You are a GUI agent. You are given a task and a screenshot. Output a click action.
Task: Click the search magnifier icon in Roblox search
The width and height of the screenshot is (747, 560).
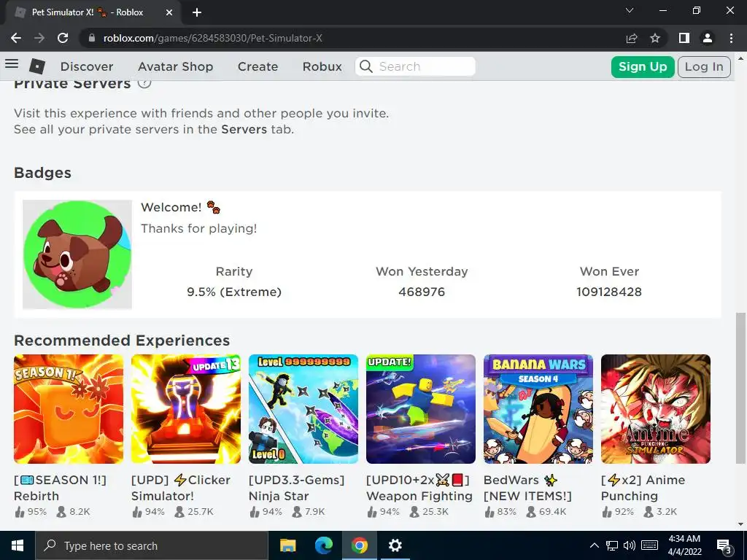pyautogui.click(x=366, y=66)
